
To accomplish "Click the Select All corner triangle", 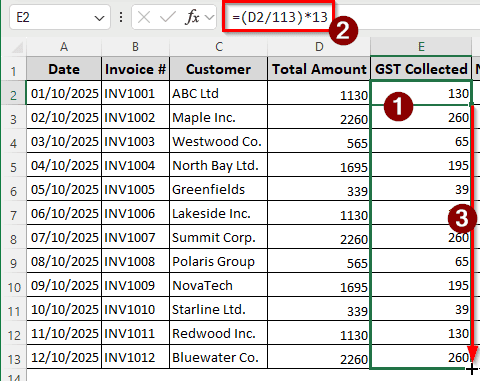I will 18,47.
